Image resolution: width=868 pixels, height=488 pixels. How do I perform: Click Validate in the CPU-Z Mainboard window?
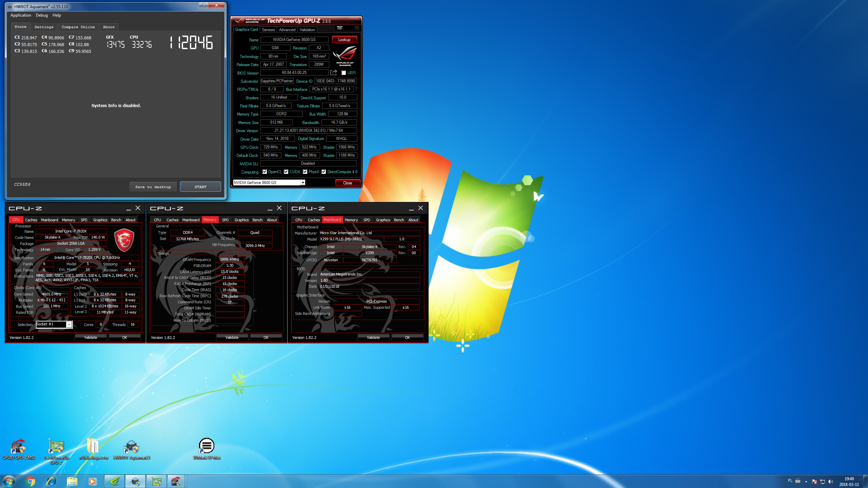pos(373,338)
